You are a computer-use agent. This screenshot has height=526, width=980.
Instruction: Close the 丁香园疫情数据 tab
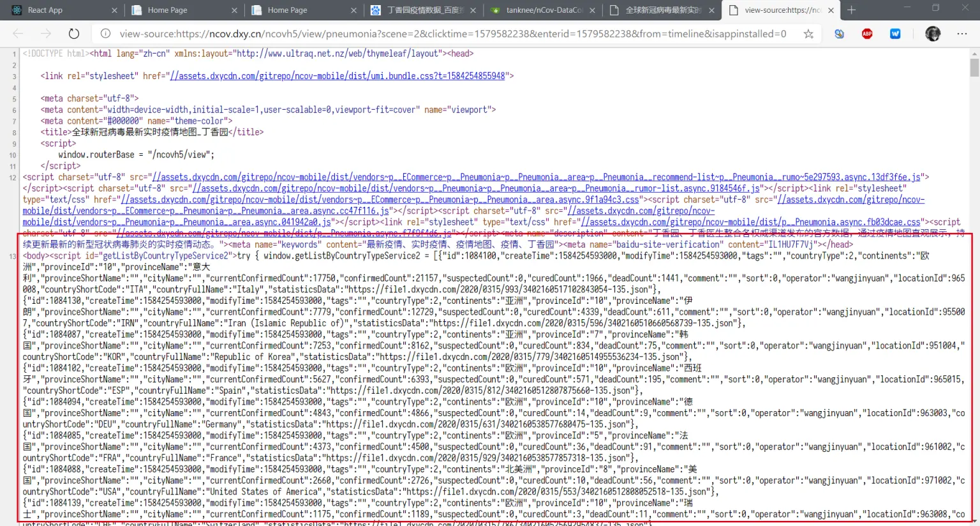pyautogui.click(x=473, y=10)
